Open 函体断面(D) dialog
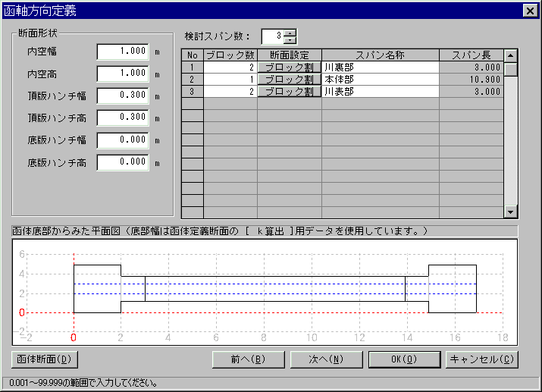Screen dimensions: 542x392 pyautogui.click(x=45, y=359)
